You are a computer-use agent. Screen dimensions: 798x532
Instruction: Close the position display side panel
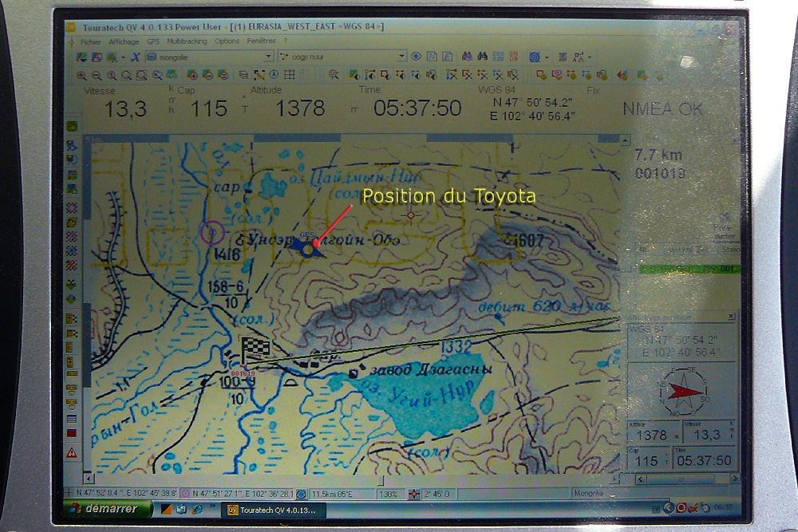pos(731,317)
